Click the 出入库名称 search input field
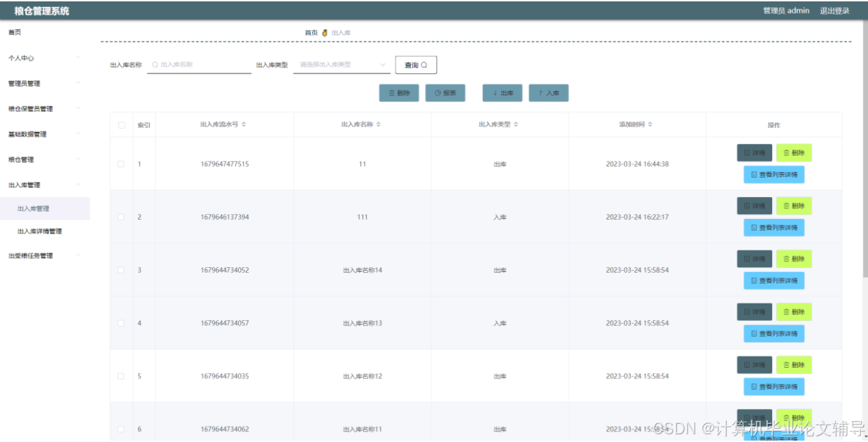This screenshot has height=442, width=868. point(199,64)
